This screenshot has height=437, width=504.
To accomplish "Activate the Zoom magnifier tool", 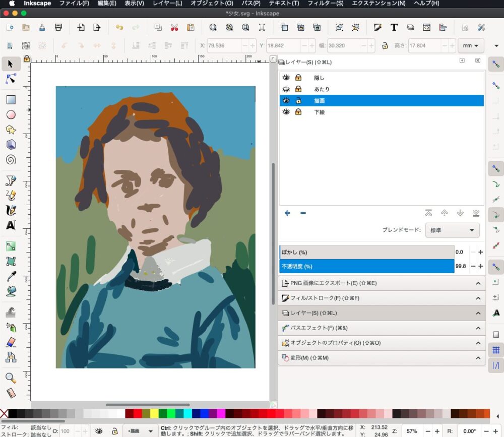I will [x=11, y=378].
